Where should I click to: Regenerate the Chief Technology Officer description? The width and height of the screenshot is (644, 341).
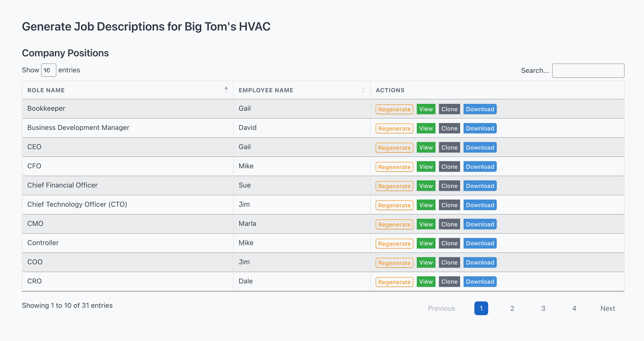(394, 205)
